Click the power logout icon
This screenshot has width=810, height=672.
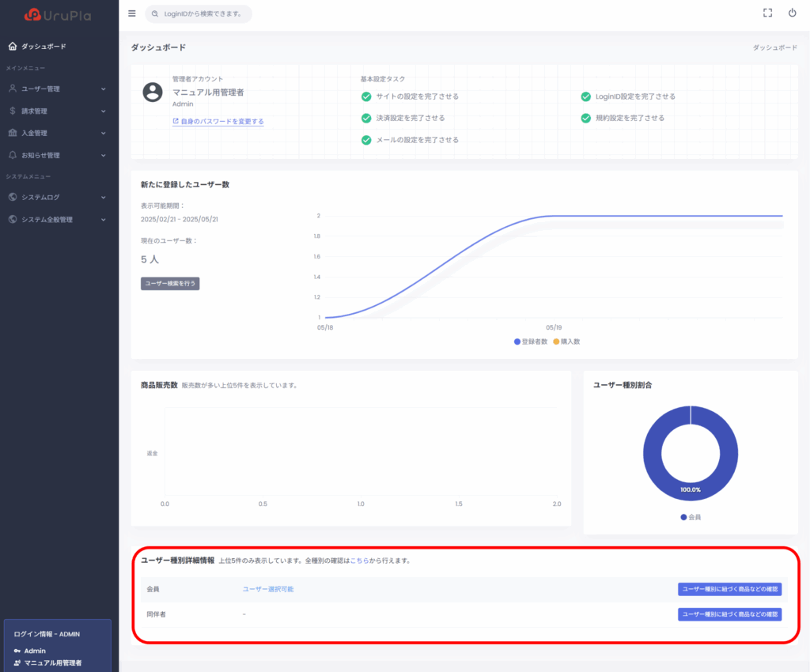[x=792, y=13]
